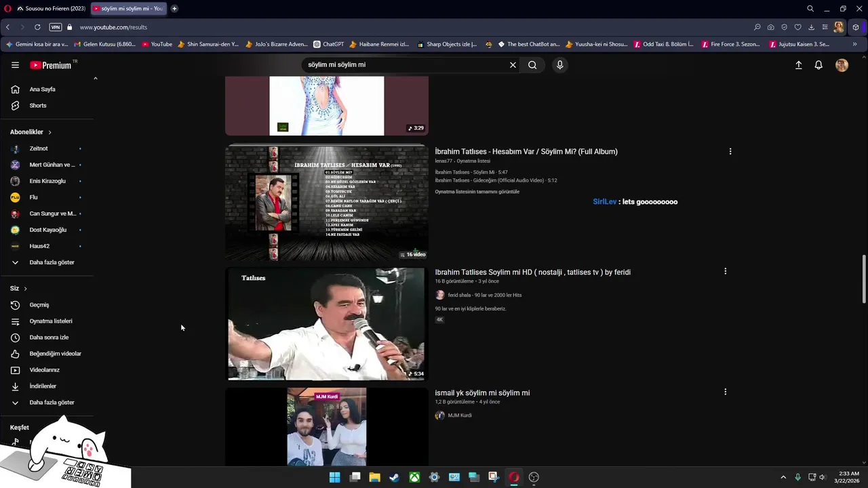Open the Xbox app on the taskbar
Image resolution: width=868 pixels, height=488 pixels.
(414, 477)
